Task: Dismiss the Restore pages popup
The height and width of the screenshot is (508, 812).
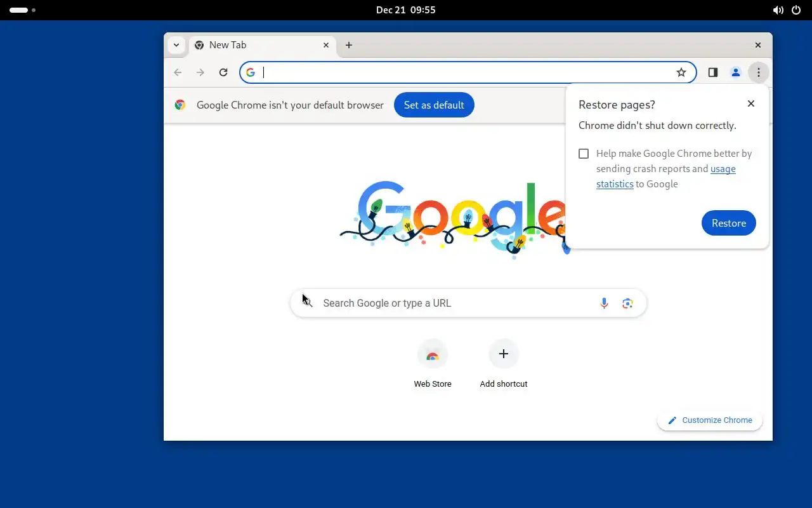Action: coord(751,104)
